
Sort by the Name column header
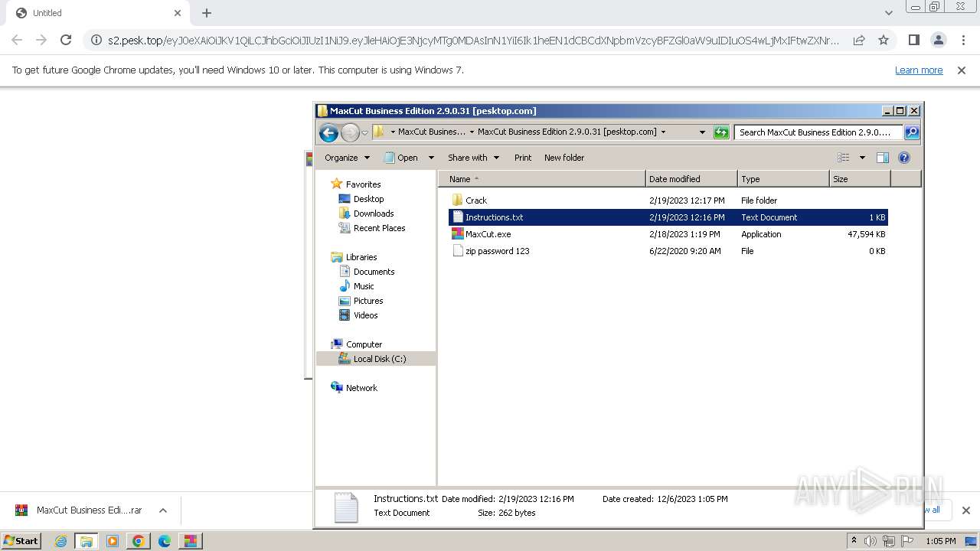point(542,179)
